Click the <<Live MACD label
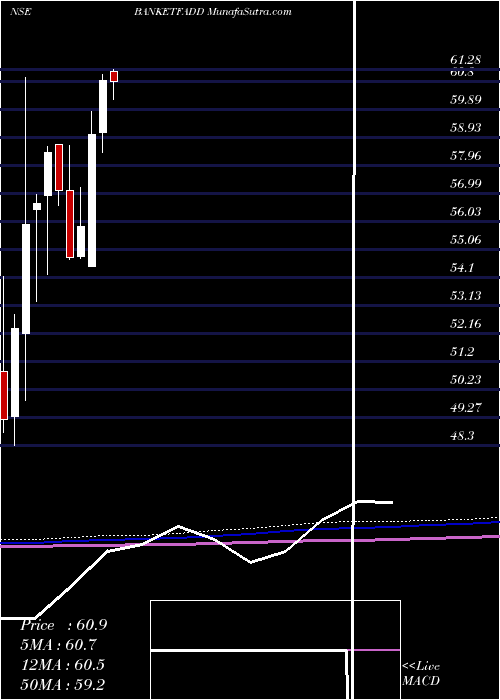The image size is (500, 700). [421, 674]
